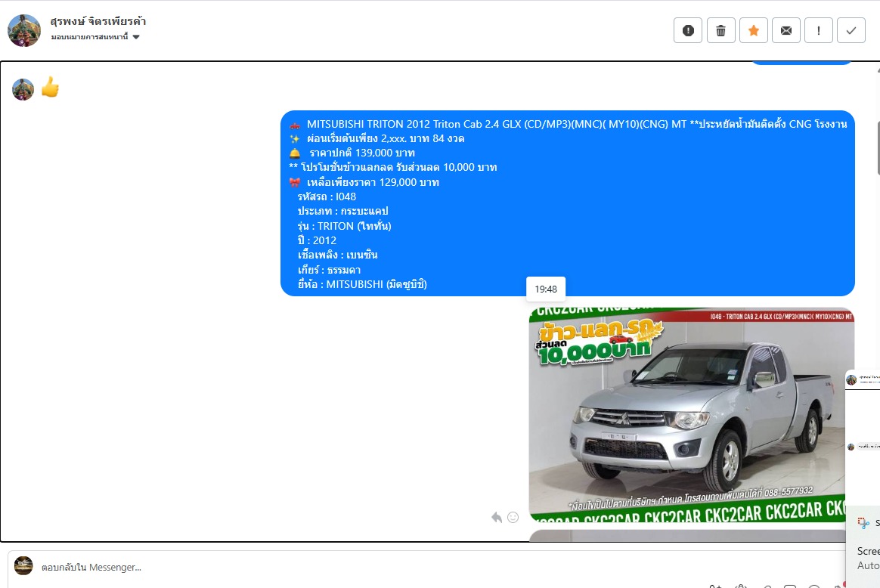Click the spam report circle-exclamation icon
This screenshot has height=588, width=880.
[x=688, y=30]
